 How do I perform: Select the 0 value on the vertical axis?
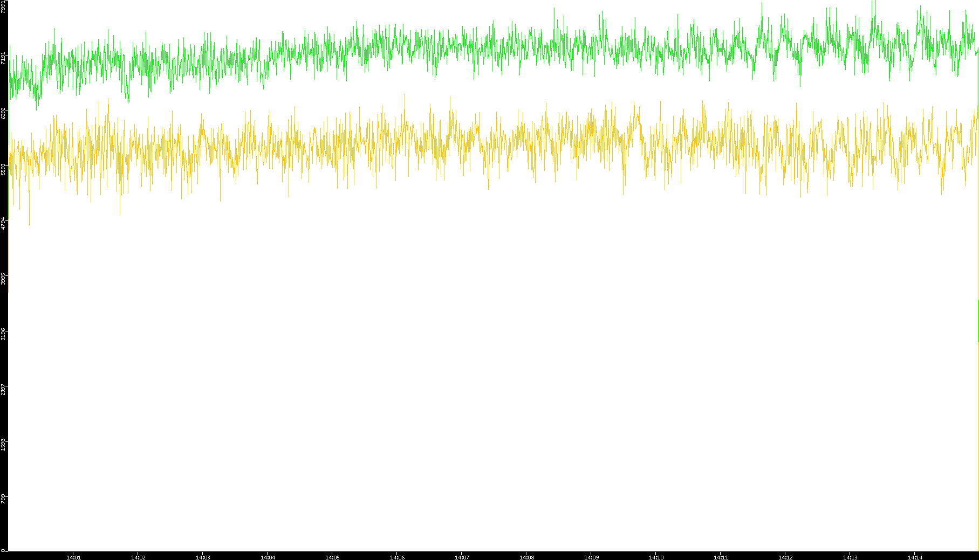pos(3,551)
